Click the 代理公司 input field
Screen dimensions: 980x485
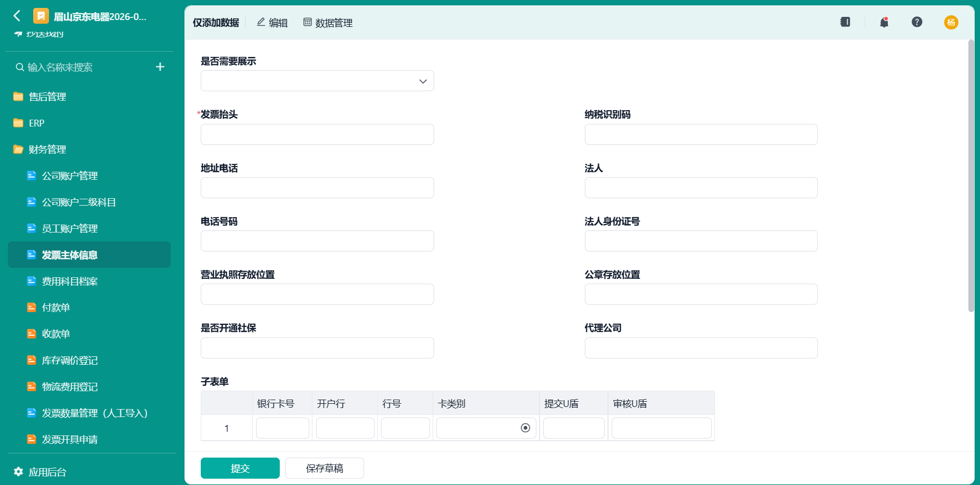pyautogui.click(x=701, y=348)
